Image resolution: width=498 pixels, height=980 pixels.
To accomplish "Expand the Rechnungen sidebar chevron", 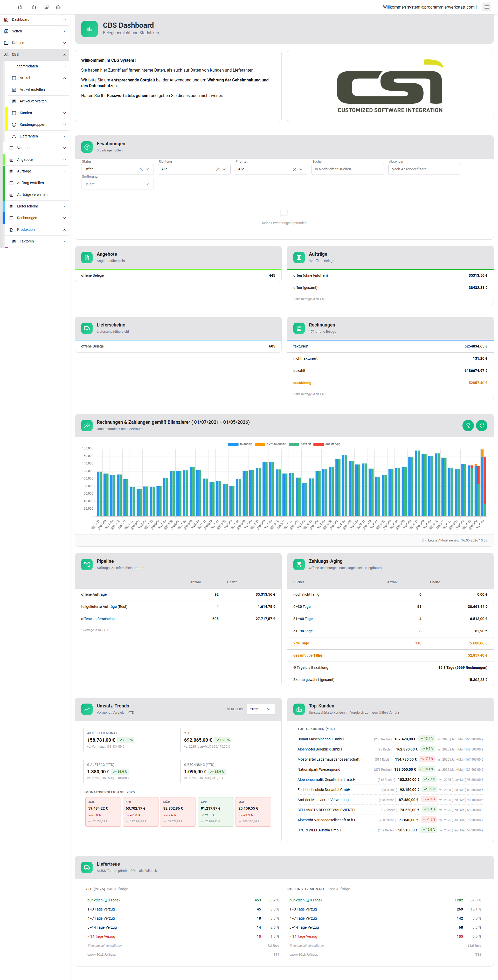I will (x=64, y=218).
